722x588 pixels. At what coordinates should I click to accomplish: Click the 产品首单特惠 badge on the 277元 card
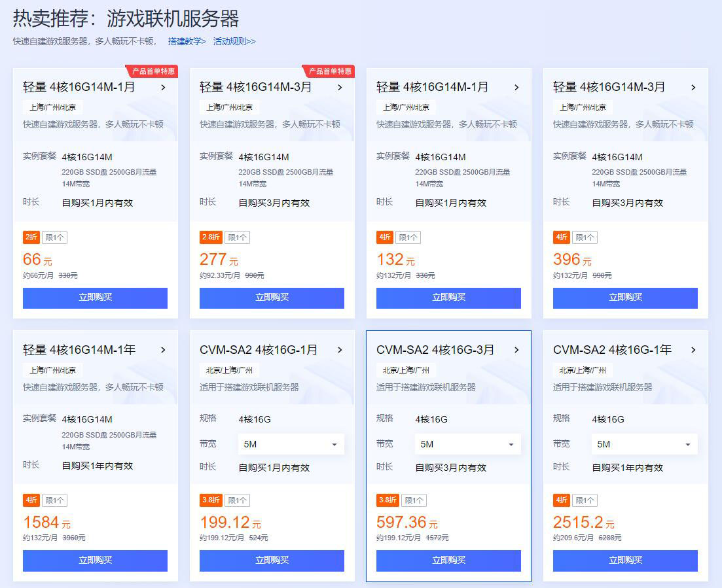(329, 71)
